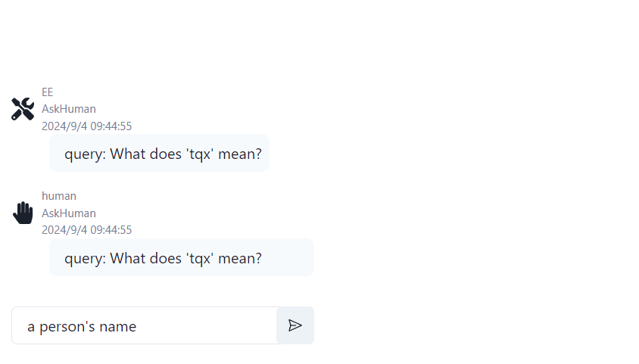Click the word "mean?" in EE's message
This screenshot has width=639, height=364.
pyautogui.click(x=240, y=154)
